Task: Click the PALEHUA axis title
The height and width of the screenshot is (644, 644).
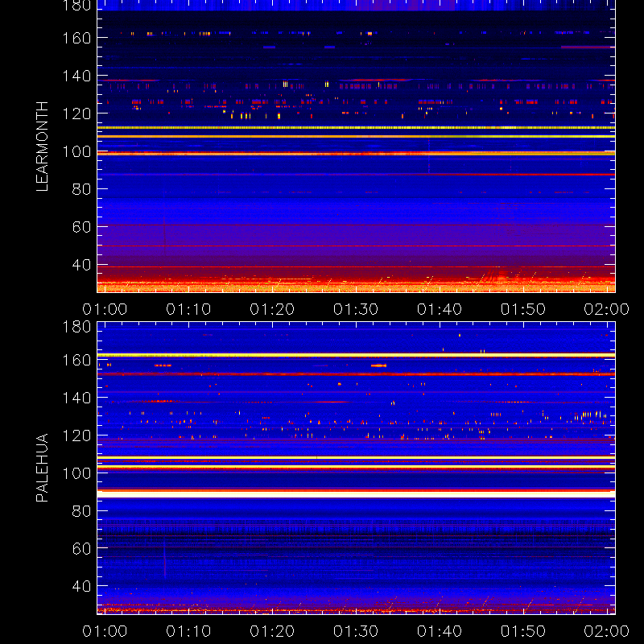Action: (42, 468)
